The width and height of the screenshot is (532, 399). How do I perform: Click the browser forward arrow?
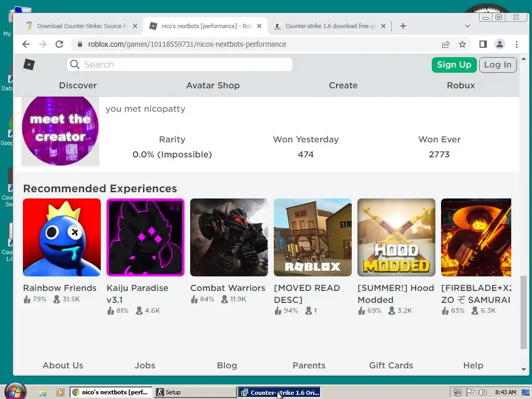(x=43, y=44)
